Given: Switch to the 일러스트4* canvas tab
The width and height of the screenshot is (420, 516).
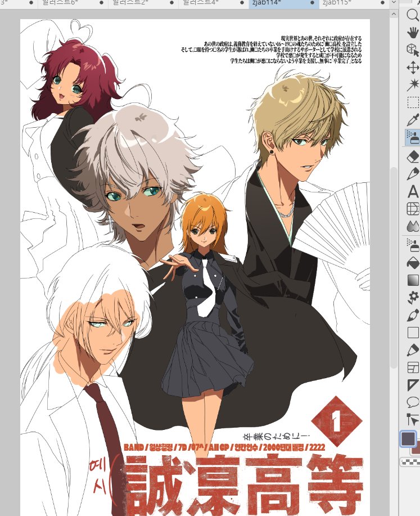Looking at the screenshot, I should (x=214, y=3).
